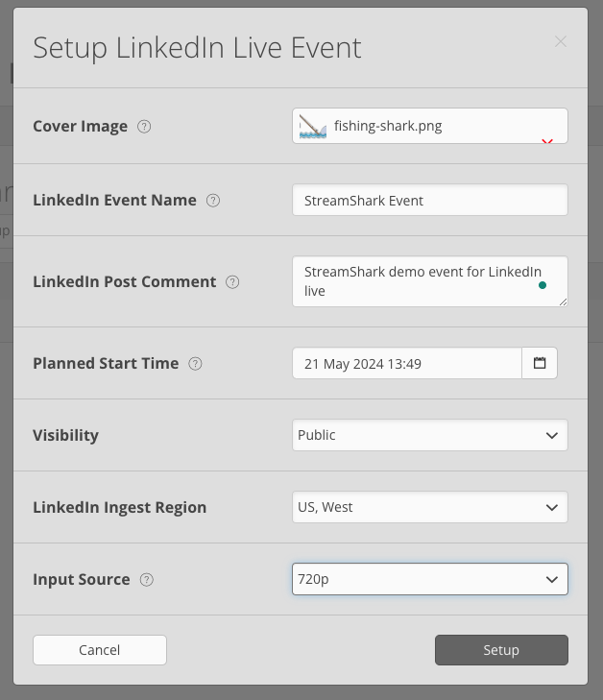Click the Planned Start Time label
The image size is (603, 700).
click(x=106, y=363)
